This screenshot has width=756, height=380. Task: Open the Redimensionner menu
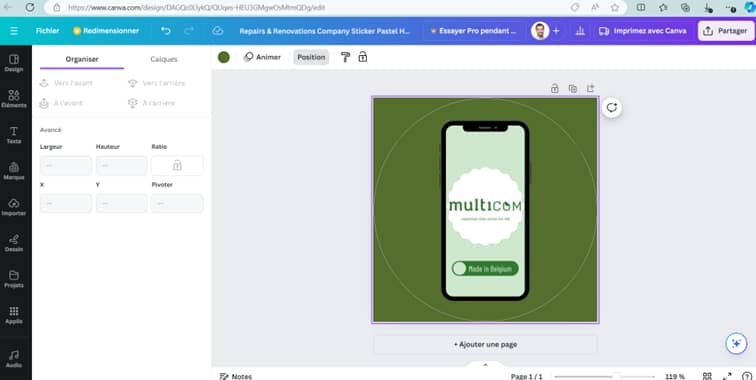(x=106, y=31)
